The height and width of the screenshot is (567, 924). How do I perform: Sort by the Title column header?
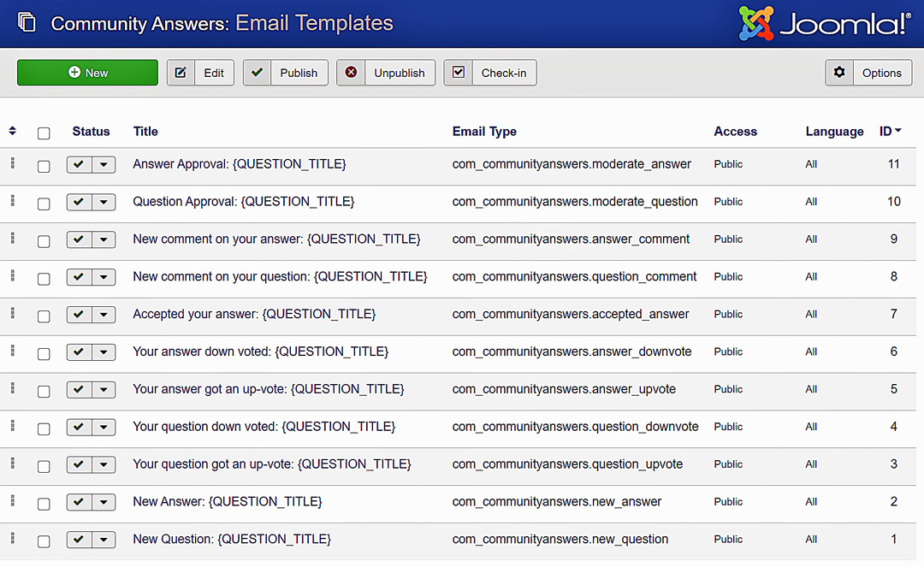145,131
